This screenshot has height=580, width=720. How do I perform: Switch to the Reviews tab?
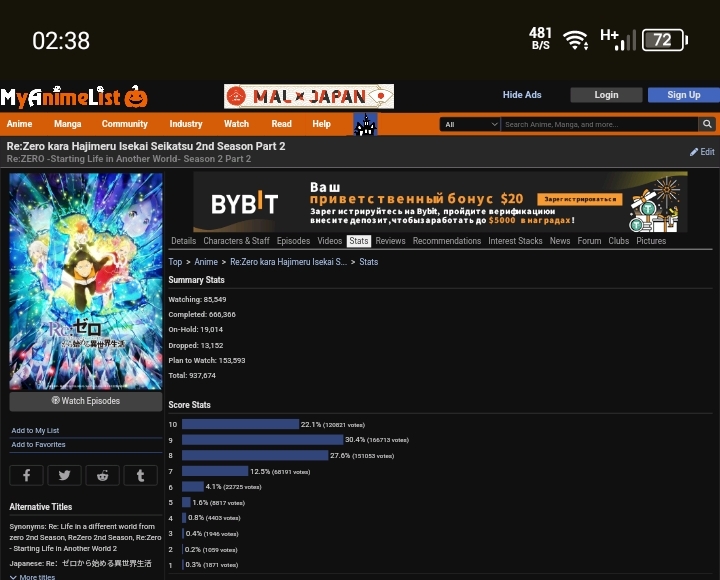pos(390,241)
